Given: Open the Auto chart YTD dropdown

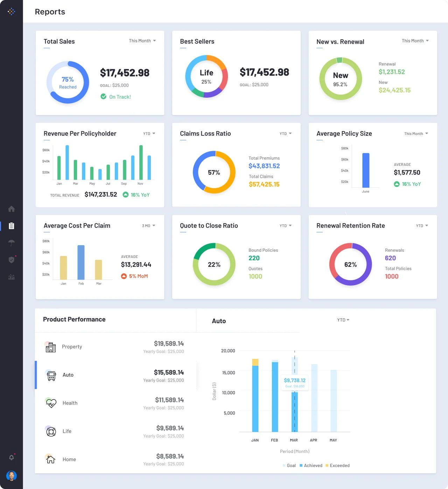Looking at the screenshot, I should click(x=343, y=320).
